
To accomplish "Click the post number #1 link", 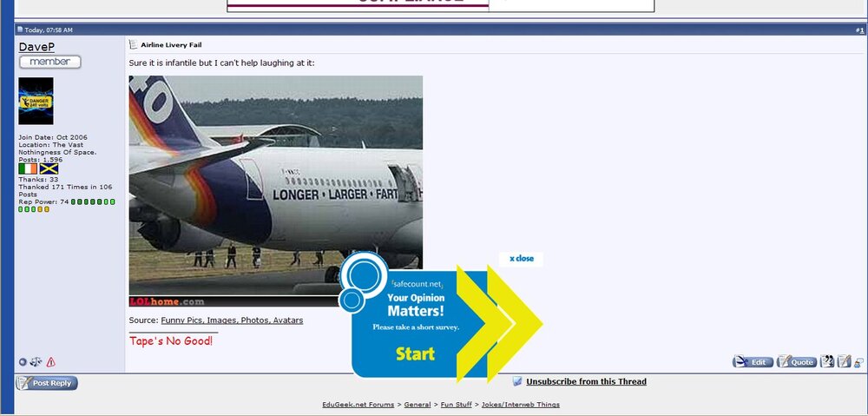I will (860, 30).
